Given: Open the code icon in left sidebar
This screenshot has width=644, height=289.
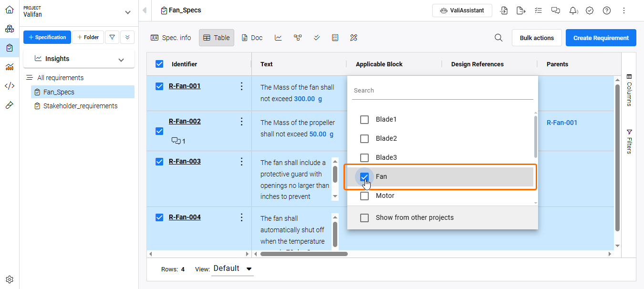Looking at the screenshot, I should coord(10,86).
